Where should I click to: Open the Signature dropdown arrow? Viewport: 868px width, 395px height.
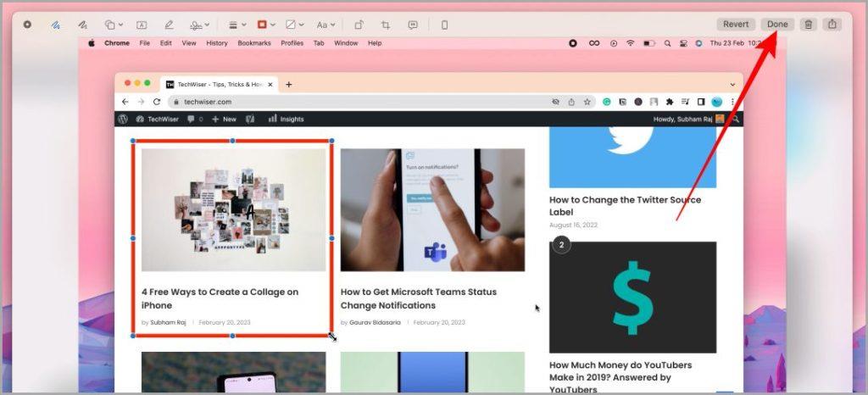[x=207, y=25]
